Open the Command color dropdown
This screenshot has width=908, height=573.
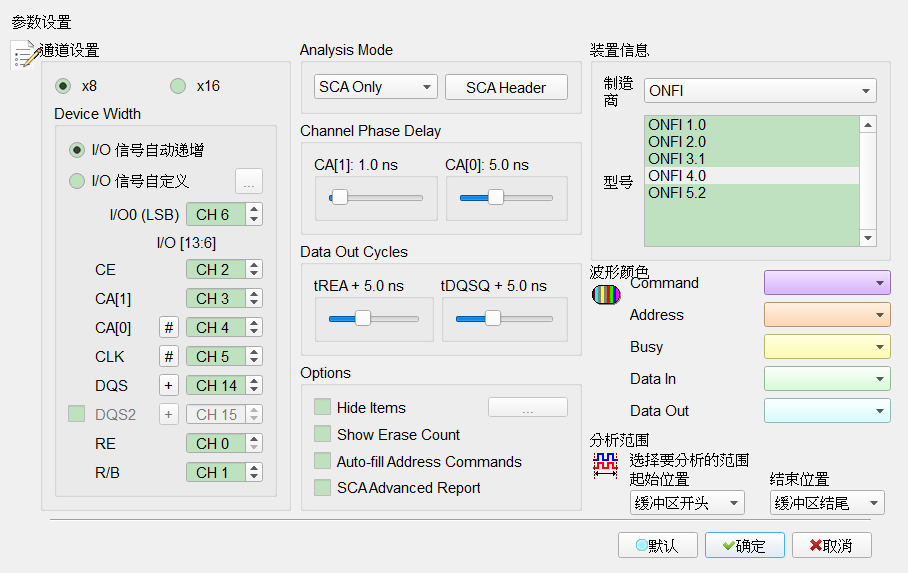[x=827, y=283]
